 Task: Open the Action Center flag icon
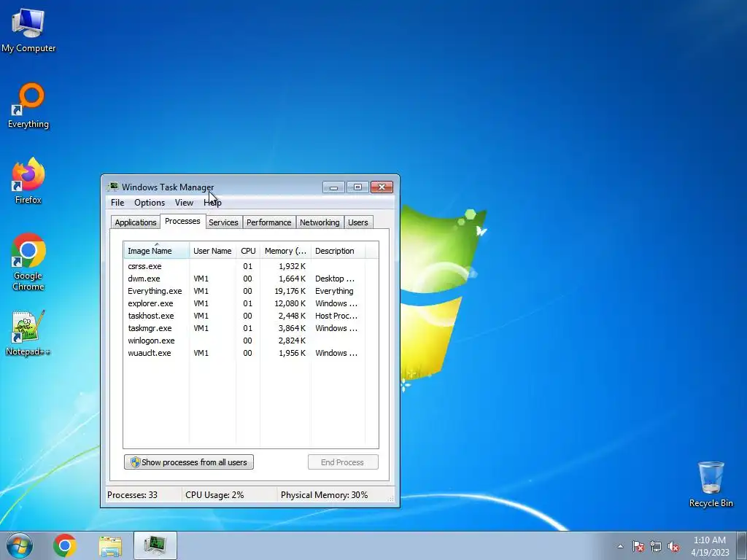click(x=638, y=546)
